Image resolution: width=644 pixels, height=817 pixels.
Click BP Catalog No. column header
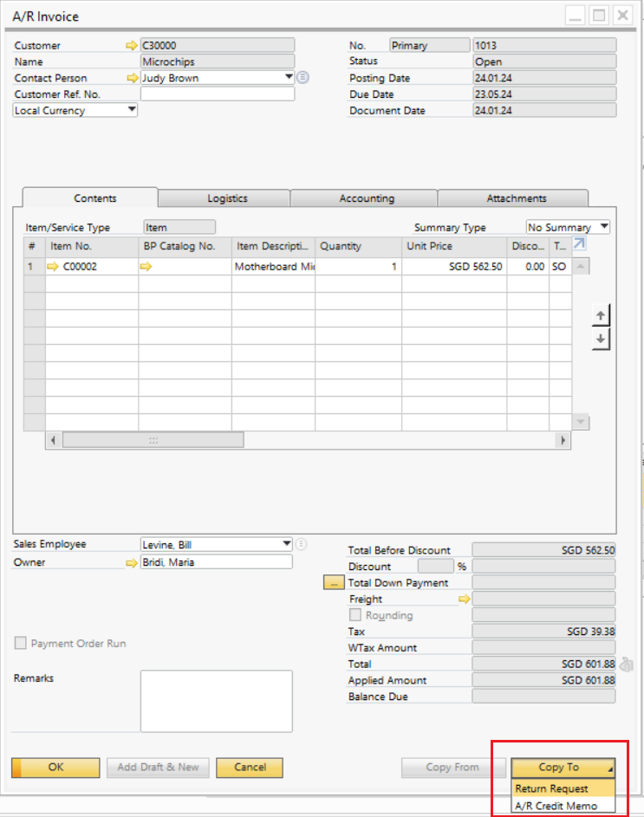pyautogui.click(x=185, y=246)
